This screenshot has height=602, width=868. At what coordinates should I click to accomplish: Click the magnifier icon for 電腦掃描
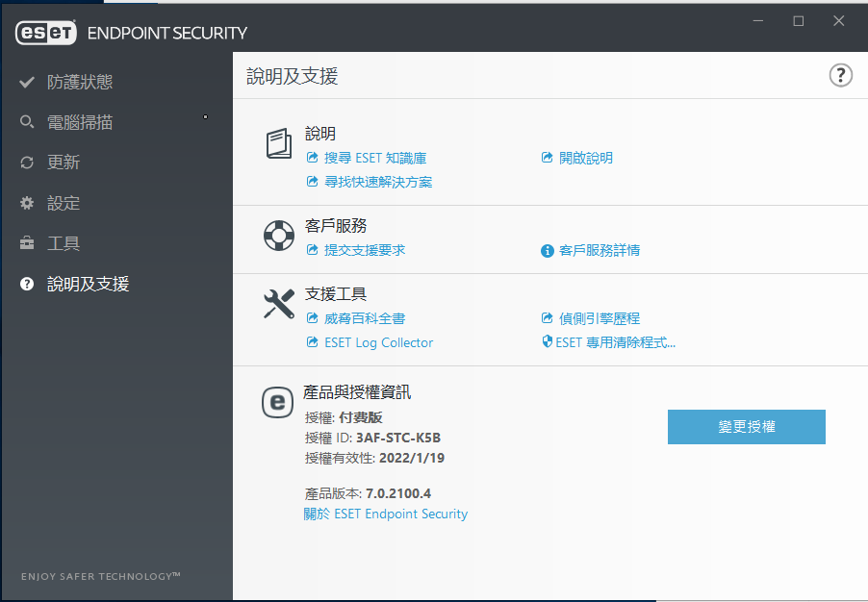click(27, 123)
